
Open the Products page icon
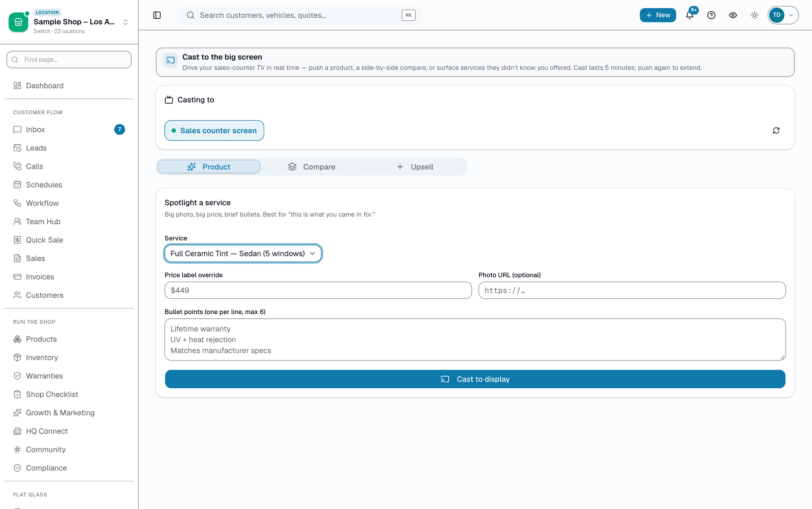pyautogui.click(x=17, y=339)
